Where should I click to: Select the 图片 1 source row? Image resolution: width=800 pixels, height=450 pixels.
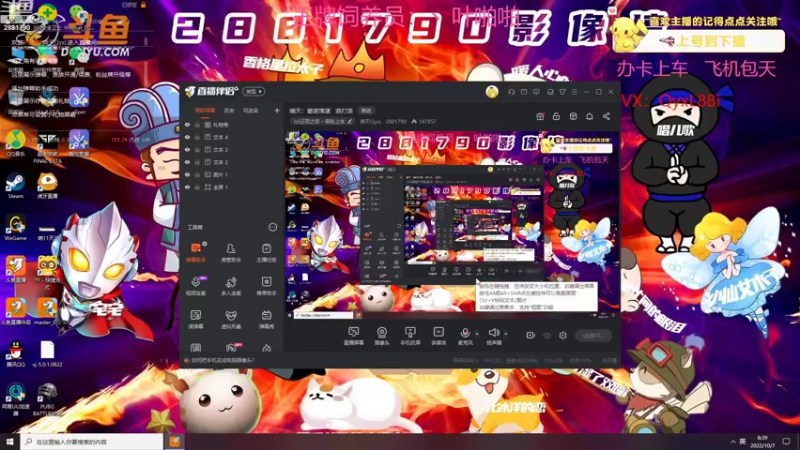click(232, 174)
